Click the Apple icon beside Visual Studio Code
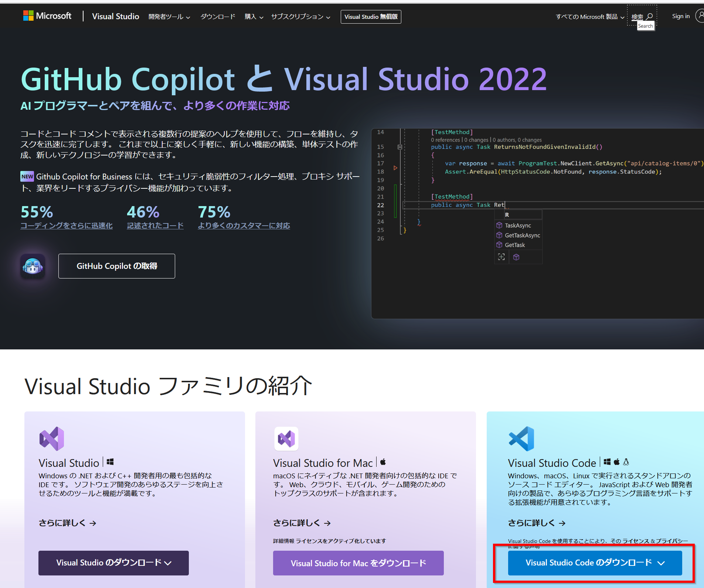 (616, 462)
